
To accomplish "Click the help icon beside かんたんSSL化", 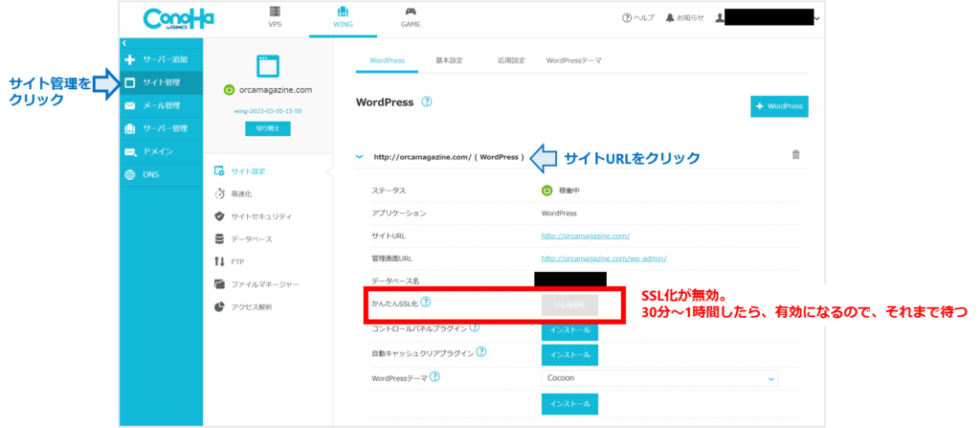I will click(426, 303).
